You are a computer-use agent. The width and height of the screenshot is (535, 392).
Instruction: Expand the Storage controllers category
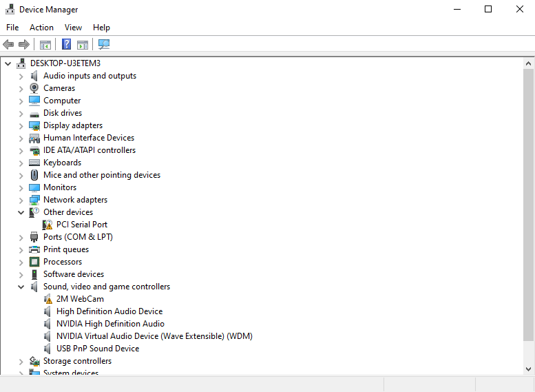21,361
